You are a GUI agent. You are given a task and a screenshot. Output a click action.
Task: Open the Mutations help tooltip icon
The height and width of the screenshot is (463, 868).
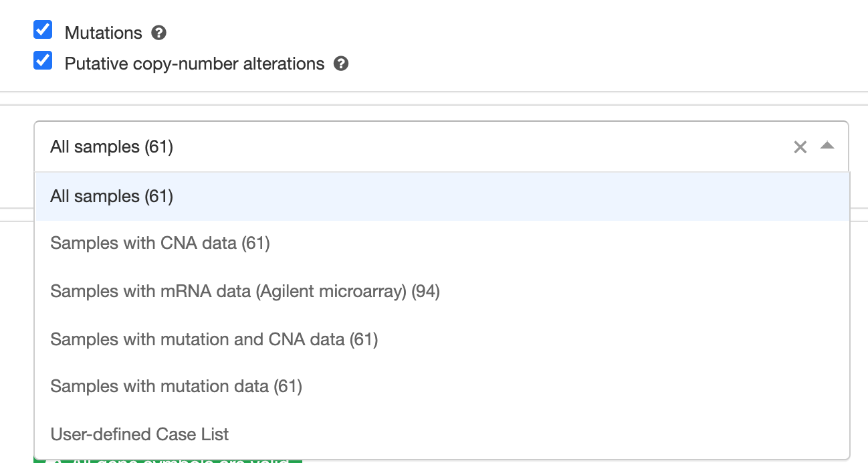[158, 32]
